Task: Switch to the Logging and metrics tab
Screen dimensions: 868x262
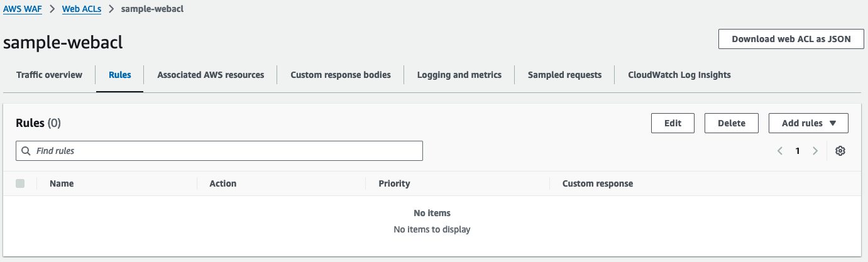Action: (459, 75)
